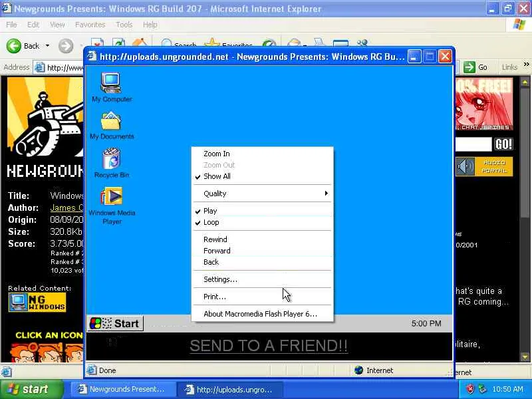The height and width of the screenshot is (399, 532).
Task: Click the Links toolbar label
Action: click(509, 67)
